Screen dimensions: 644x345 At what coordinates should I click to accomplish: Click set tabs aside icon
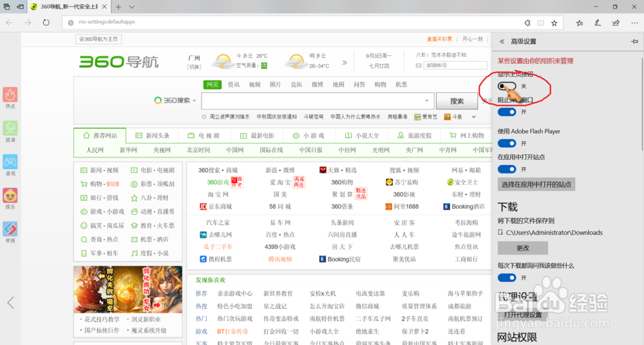(x=20, y=7)
